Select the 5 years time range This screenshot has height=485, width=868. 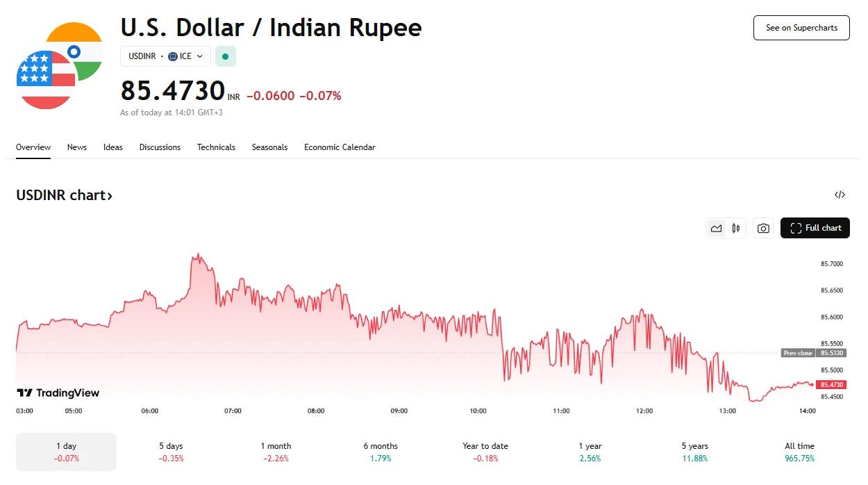coord(695,452)
